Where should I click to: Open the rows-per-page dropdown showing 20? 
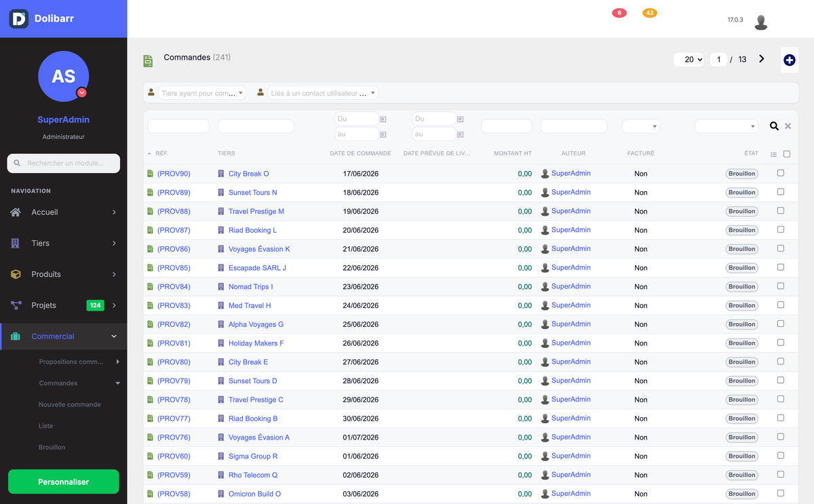tap(689, 60)
